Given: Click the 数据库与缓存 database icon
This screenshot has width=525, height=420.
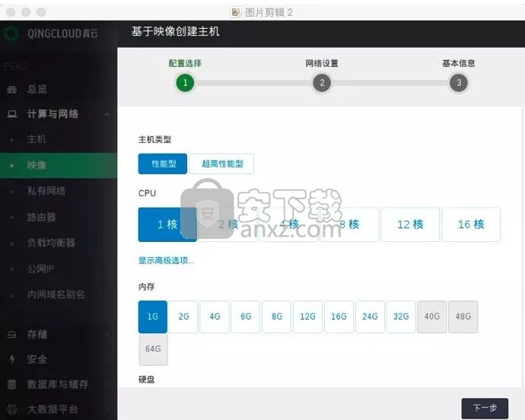Looking at the screenshot, I should tap(11, 384).
